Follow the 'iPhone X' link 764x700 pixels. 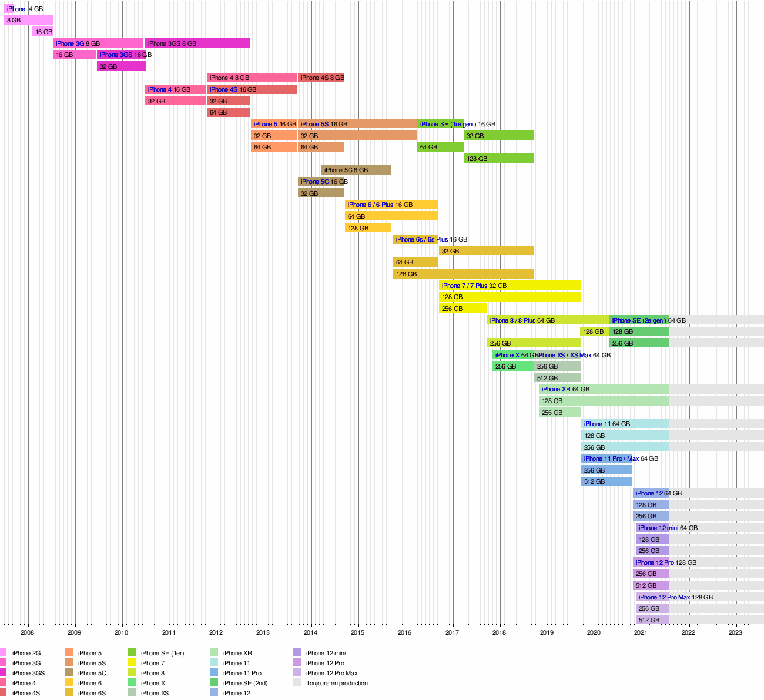point(507,355)
